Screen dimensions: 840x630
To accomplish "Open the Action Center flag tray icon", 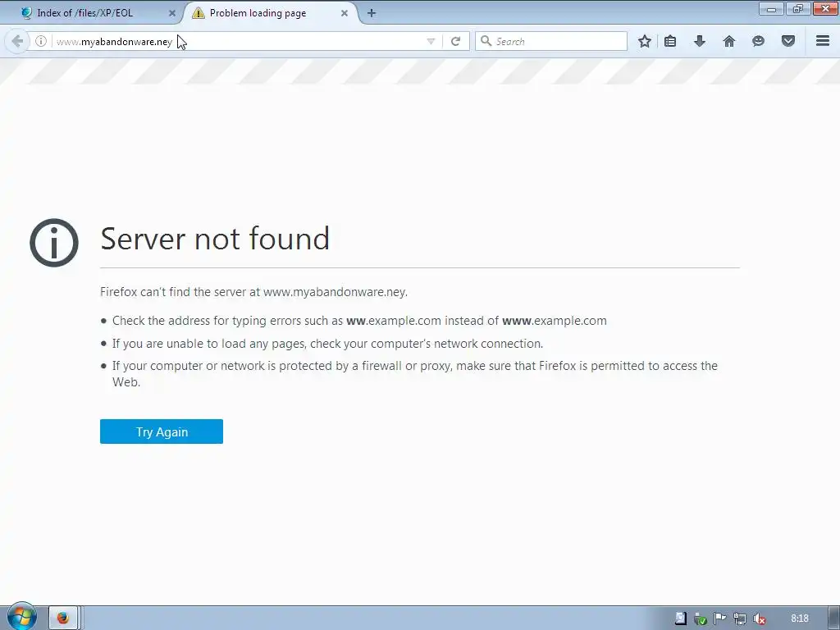I will point(719,619).
